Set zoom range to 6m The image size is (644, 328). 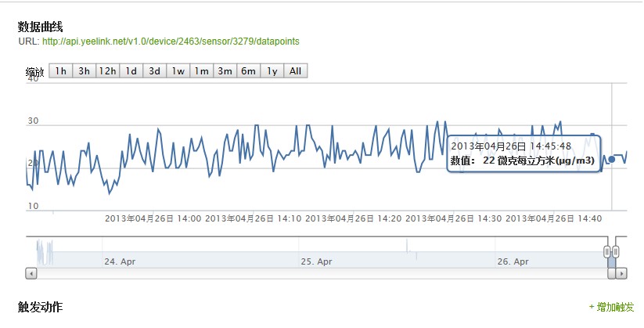tap(248, 71)
